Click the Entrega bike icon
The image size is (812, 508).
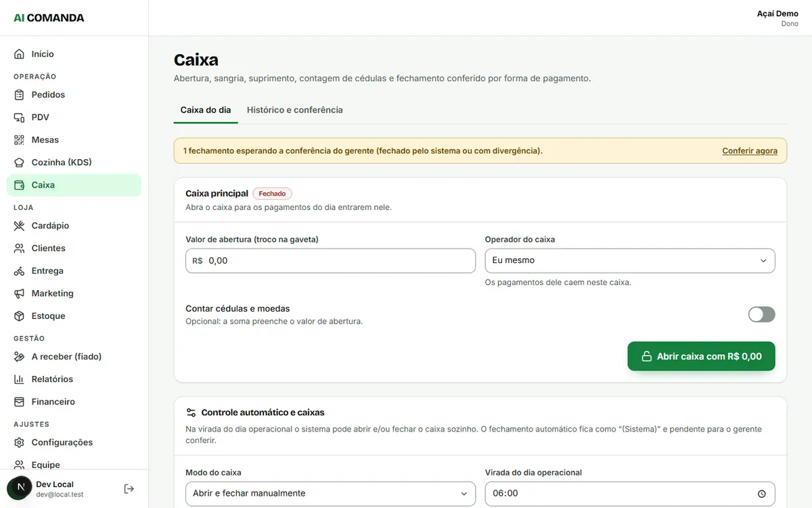point(19,271)
